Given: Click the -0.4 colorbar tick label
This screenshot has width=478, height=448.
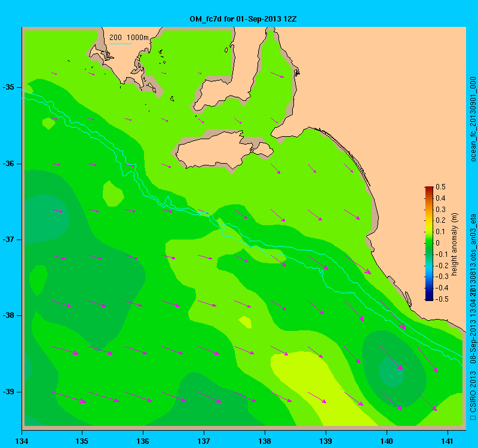Looking at the screenshot, I should click(x=441, y=288).
